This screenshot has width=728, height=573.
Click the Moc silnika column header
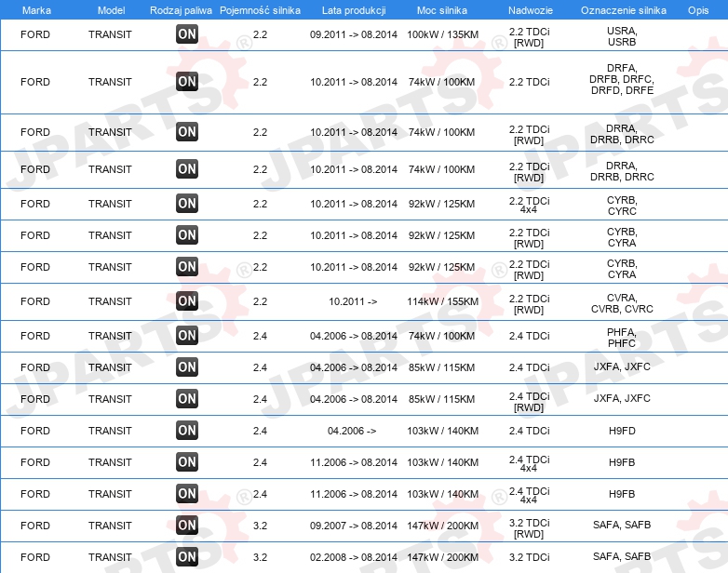pyautogui.click(x=442, y=10)
